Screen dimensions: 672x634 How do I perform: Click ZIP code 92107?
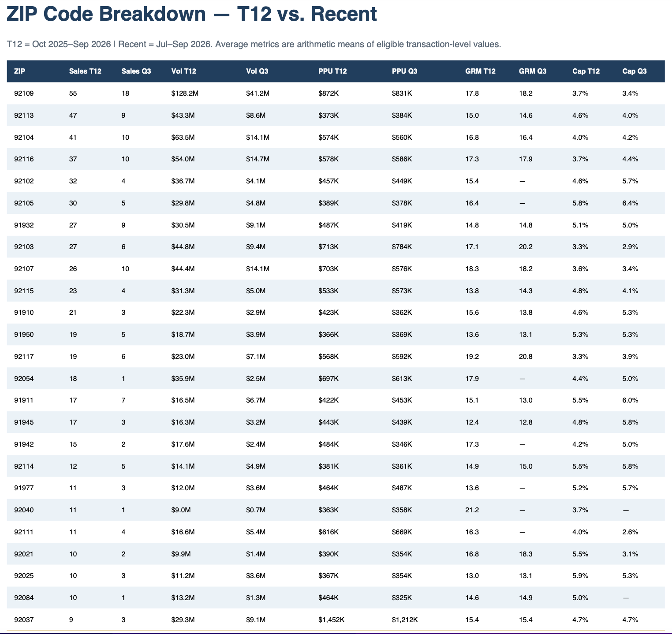pyautogui.click(x=24, y=269)
